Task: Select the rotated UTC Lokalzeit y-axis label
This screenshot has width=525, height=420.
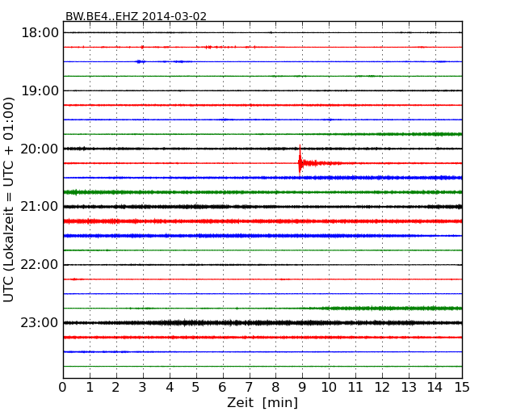Action: click(x=10, y=199)
